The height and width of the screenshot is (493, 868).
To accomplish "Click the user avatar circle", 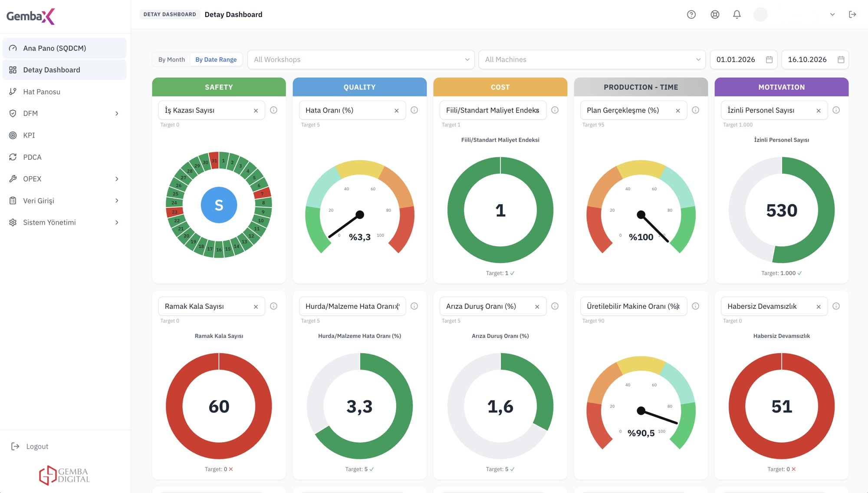I will click(760, 14).
